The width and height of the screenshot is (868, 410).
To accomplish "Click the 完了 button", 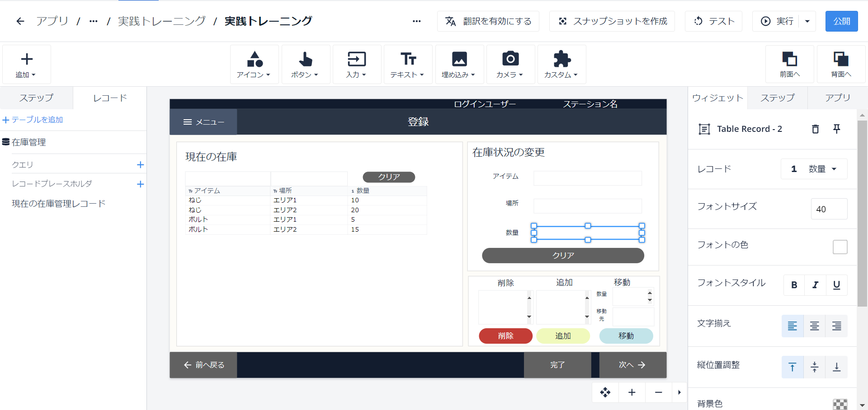I will (557, 365).
